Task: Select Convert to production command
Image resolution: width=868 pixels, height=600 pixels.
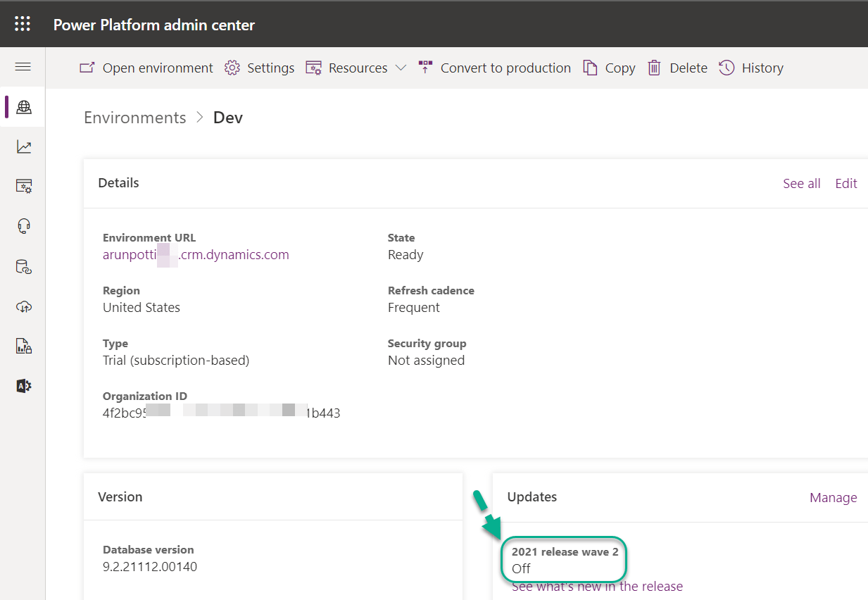Action: pos(505,68)
